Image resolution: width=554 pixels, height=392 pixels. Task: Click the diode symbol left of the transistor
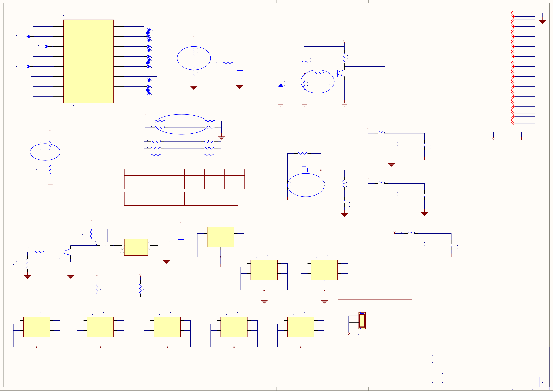[x=281, y=85]
